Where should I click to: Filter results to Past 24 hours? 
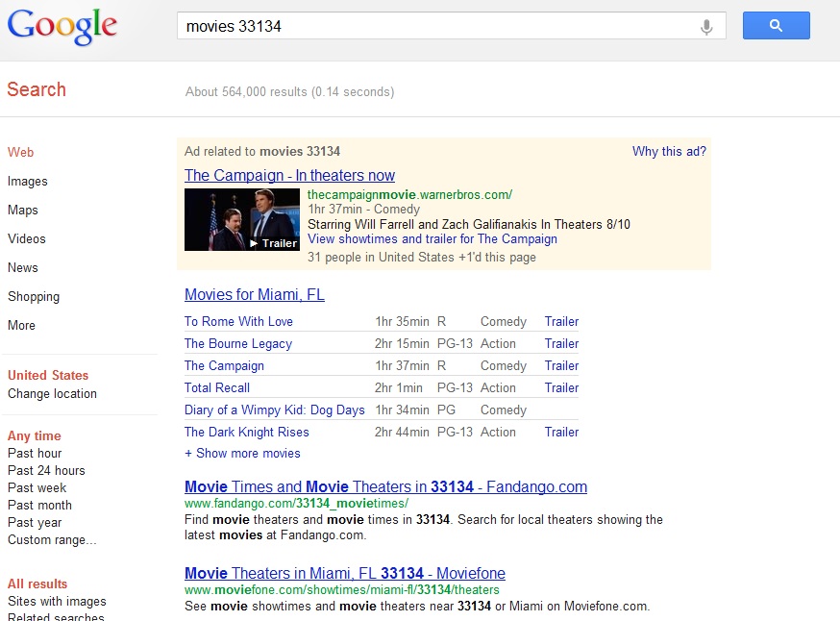point(46,470)
